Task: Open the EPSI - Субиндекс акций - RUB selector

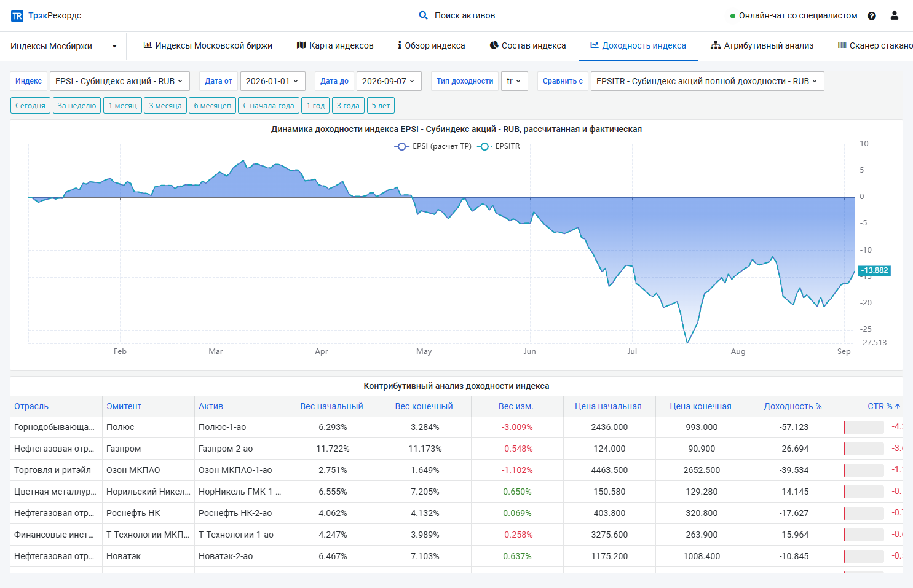Action: click(119, 81)
